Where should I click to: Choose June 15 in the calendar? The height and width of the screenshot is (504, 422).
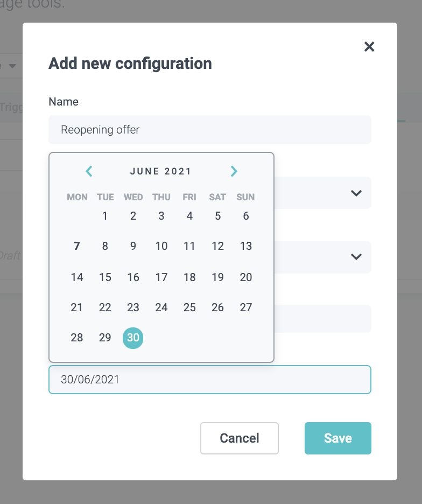click(105, 277)
